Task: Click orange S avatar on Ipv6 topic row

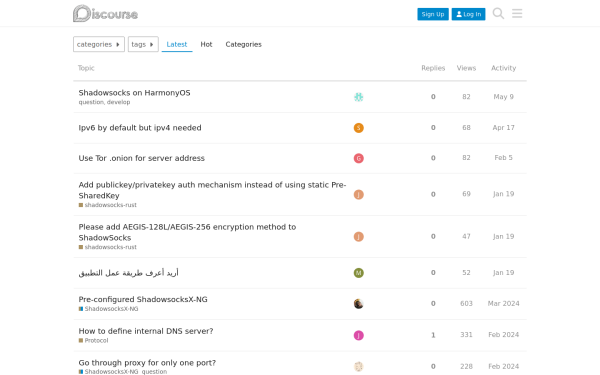Action: pyautogui.click(x=359, y=128)
